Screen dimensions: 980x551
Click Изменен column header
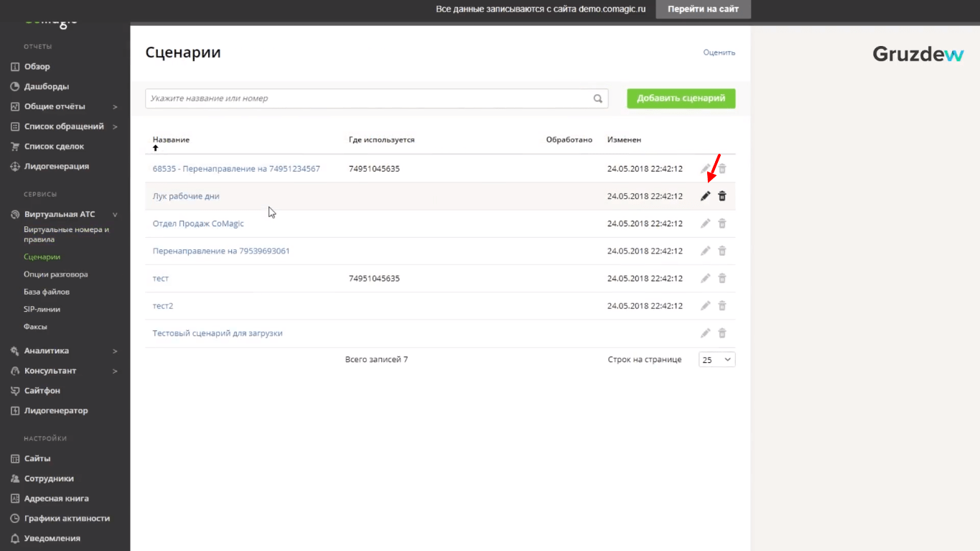624,140
